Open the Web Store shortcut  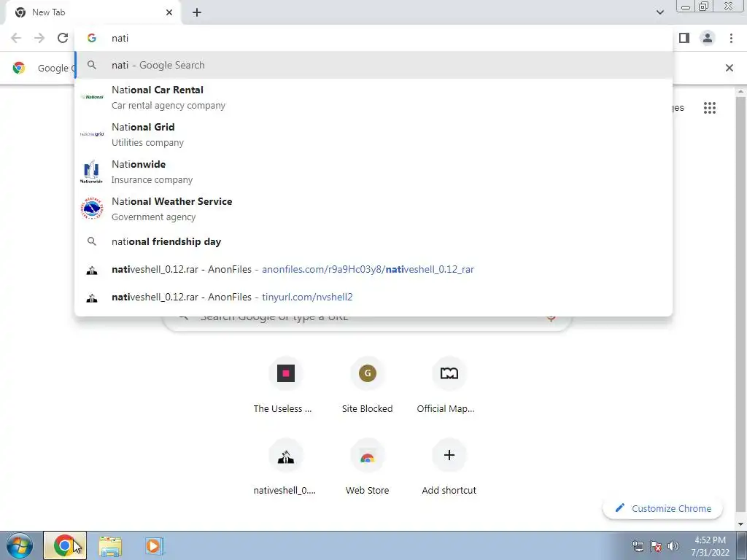coord(368,467)
